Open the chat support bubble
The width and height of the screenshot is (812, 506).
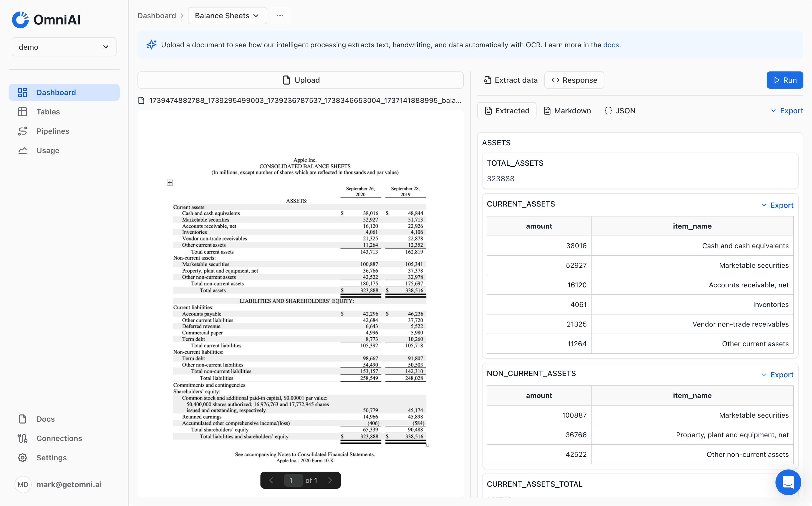(x=788, y=482)
